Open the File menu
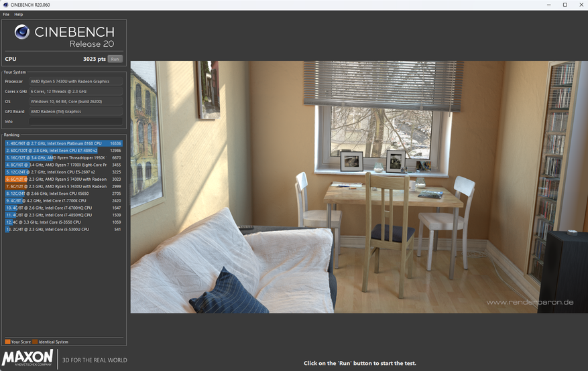The height and width of the screenshot is (371, 588). (x=6, y=14)
